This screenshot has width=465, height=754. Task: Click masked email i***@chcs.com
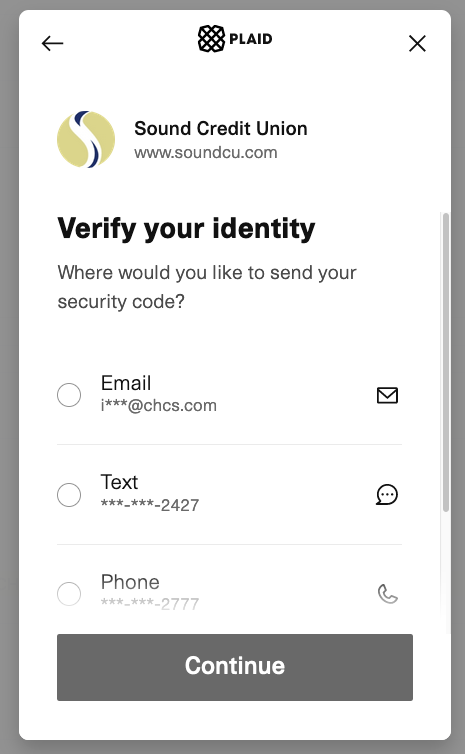159,405
